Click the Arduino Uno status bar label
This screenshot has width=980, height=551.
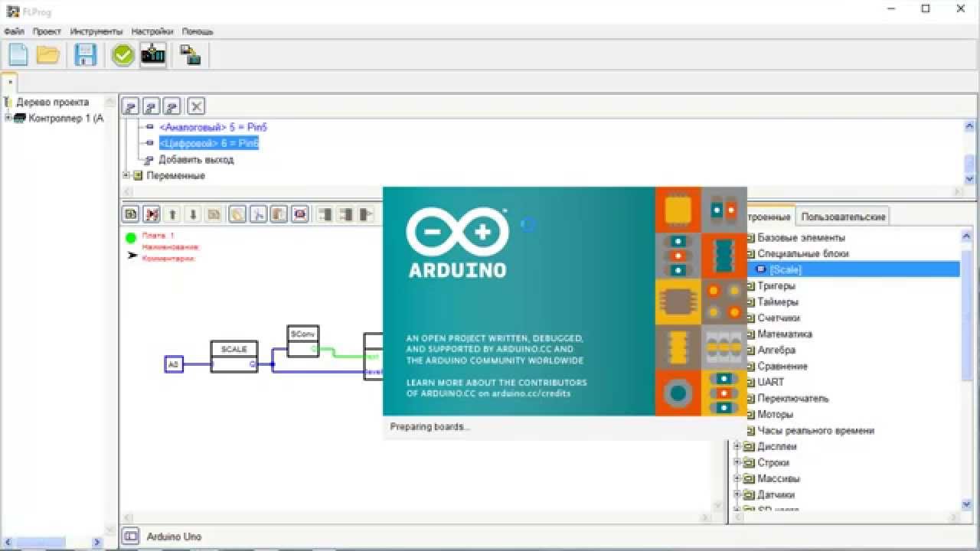click(174, 536)
